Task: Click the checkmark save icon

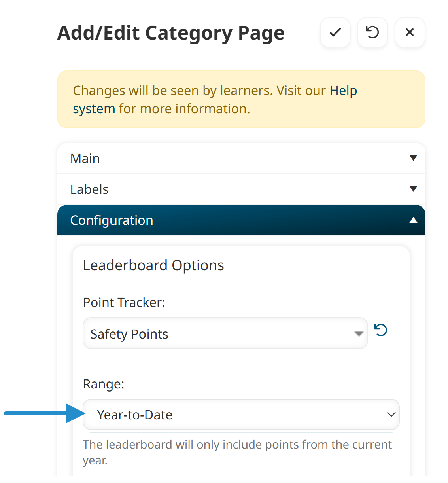Action: coord(335,32)
